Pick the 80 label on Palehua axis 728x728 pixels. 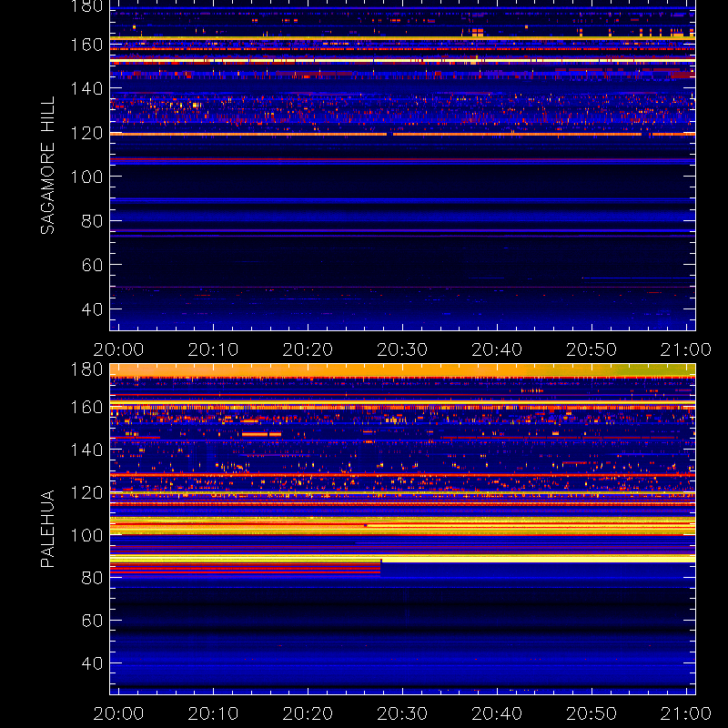[92, 578]
